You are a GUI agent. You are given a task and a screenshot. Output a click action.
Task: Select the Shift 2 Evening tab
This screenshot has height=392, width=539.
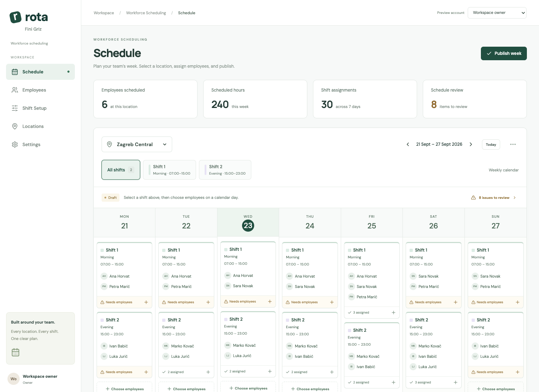tap(225, 170)
